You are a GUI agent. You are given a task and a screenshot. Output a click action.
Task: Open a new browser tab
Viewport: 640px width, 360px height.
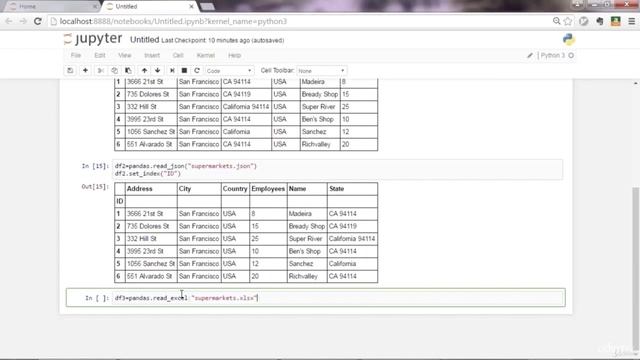point(207,7)
